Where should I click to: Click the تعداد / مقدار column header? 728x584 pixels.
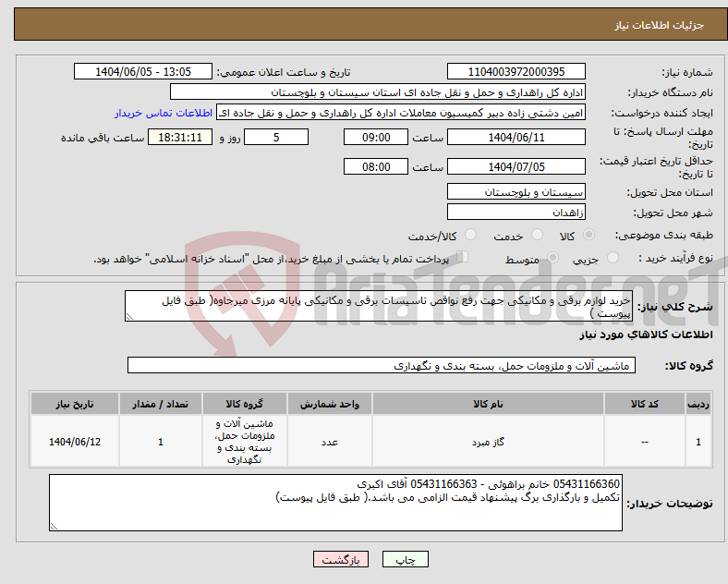[x=161, y=404]
